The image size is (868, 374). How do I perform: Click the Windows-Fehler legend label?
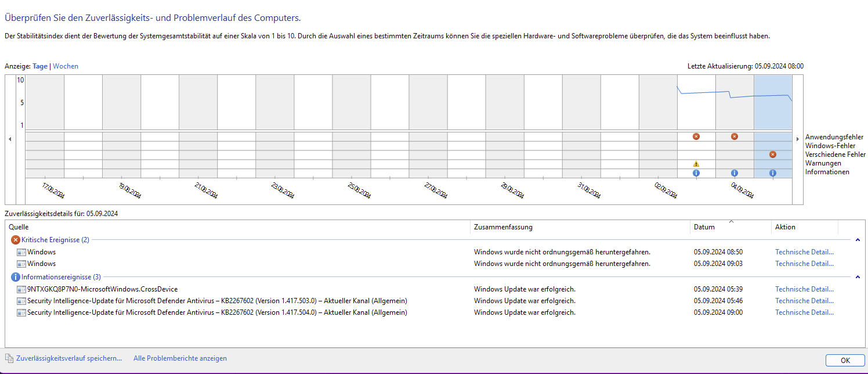tap(830, 146)
